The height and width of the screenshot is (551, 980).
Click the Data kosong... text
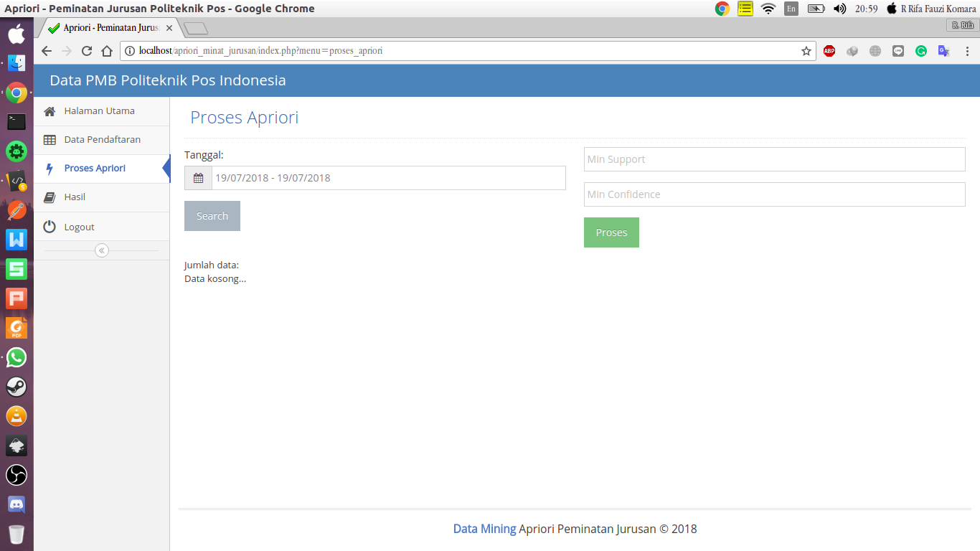click(215, 278)
